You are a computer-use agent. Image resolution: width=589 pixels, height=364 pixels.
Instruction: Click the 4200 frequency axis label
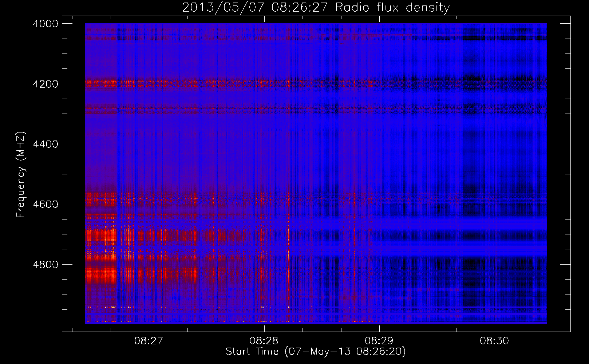coord(45,84)
